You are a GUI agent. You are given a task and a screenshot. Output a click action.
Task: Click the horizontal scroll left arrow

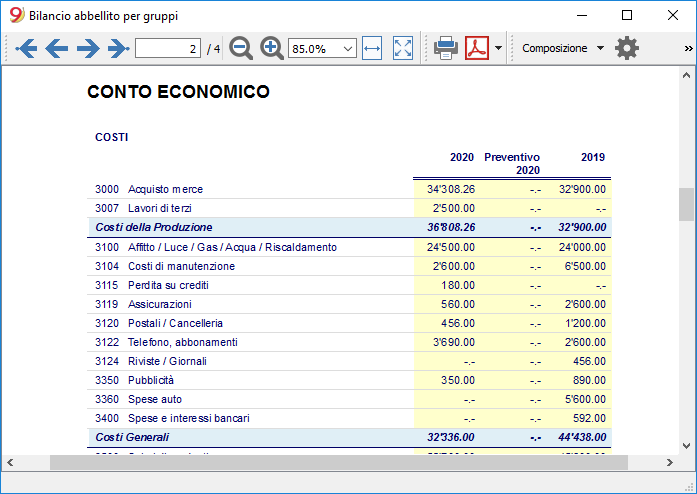point(10,462)
